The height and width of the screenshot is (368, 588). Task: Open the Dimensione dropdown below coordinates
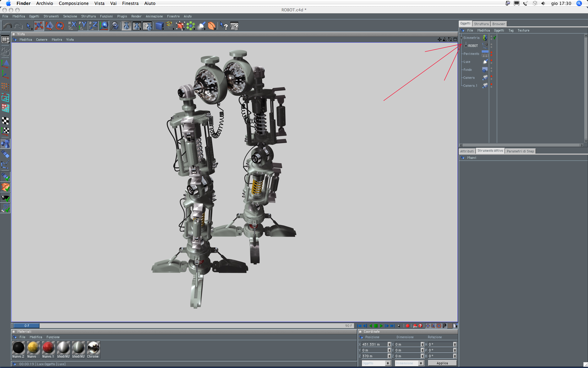(409, 363)
